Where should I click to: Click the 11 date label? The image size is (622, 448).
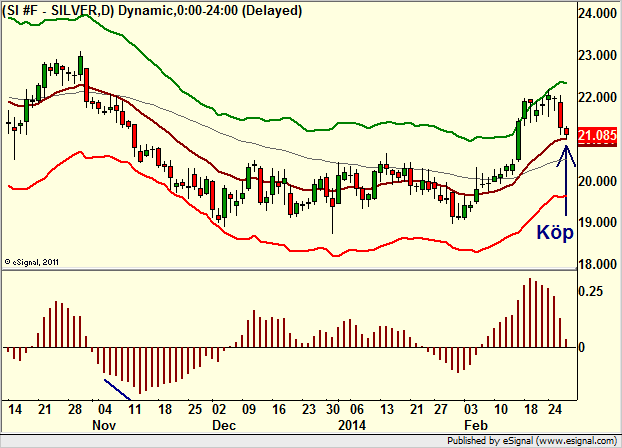(x=134, y=409)
